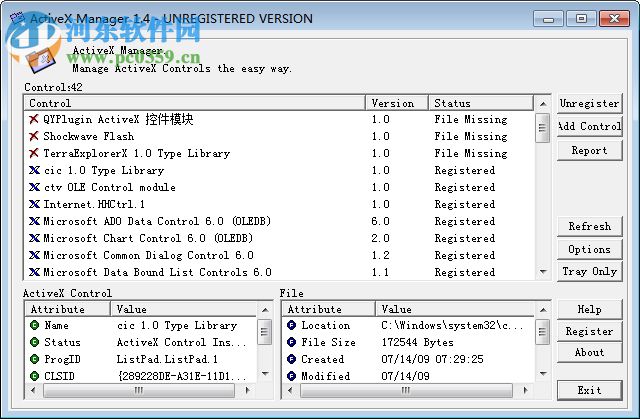
Task: Click the green icon beside CLSID attribute
Action: [34, 376]
